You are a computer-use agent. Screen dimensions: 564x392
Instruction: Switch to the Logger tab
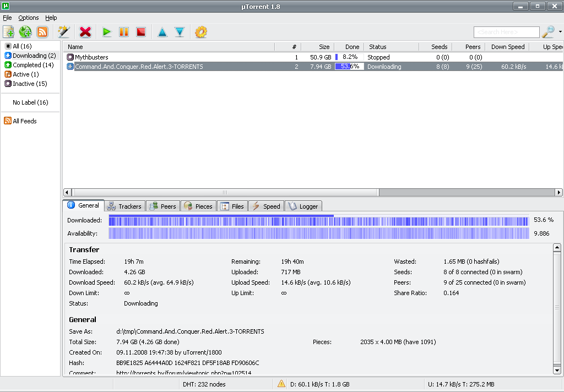[x=303, y=206]
